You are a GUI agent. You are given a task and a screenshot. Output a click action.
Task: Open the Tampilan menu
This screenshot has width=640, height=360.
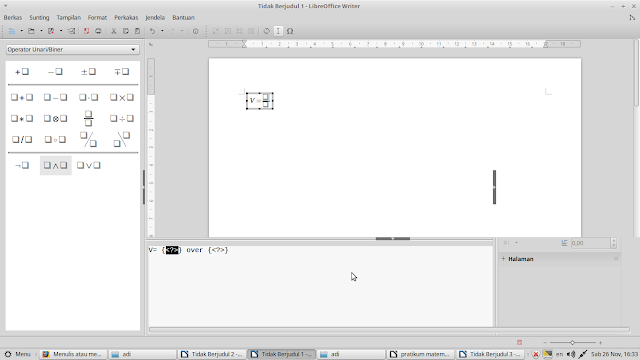click(69, 18)
